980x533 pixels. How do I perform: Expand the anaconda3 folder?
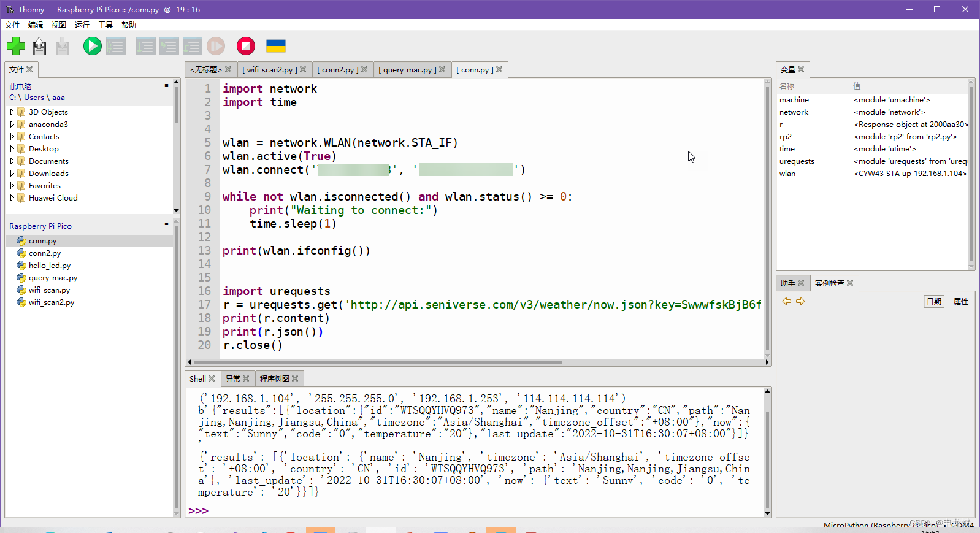coord(12,125)
